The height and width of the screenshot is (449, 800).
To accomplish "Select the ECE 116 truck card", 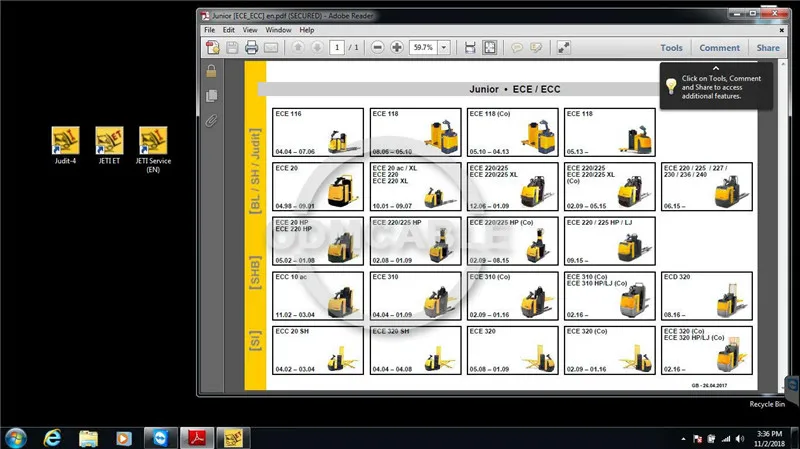I will pyautogui.click(x=318, y=132).
